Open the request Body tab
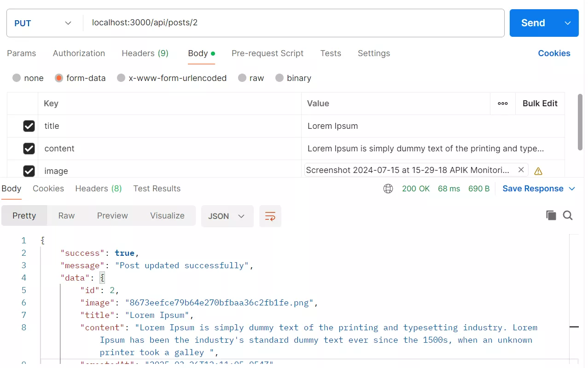The width and height of the screenshot is (588, 368). click(201, 53)
